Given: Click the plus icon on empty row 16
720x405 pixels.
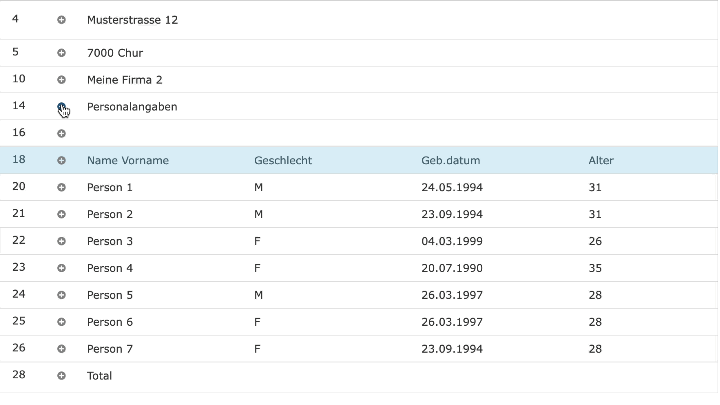Looking at the screenshot, I should click(62, 133).
